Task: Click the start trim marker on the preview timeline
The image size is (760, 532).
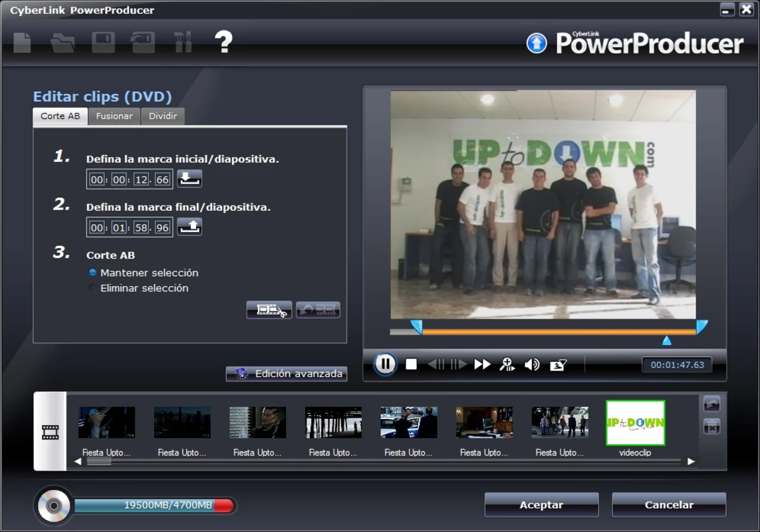Action: pos(416,327)
